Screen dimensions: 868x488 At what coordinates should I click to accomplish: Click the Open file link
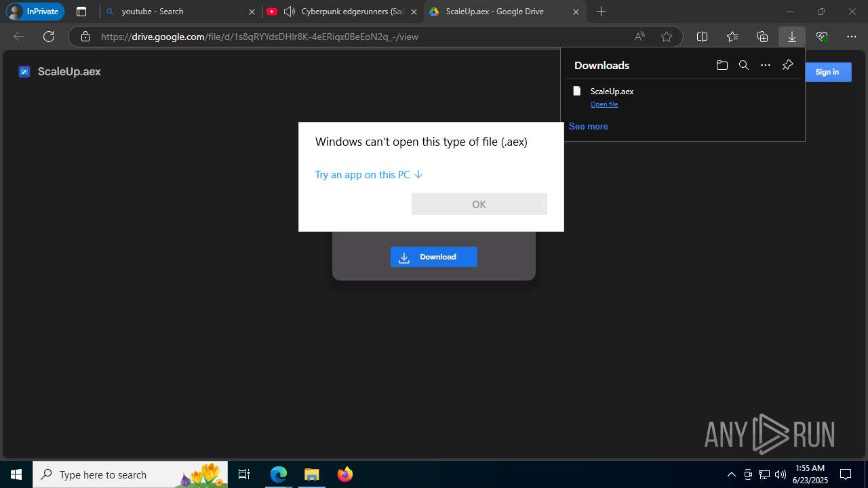(604, 104)
